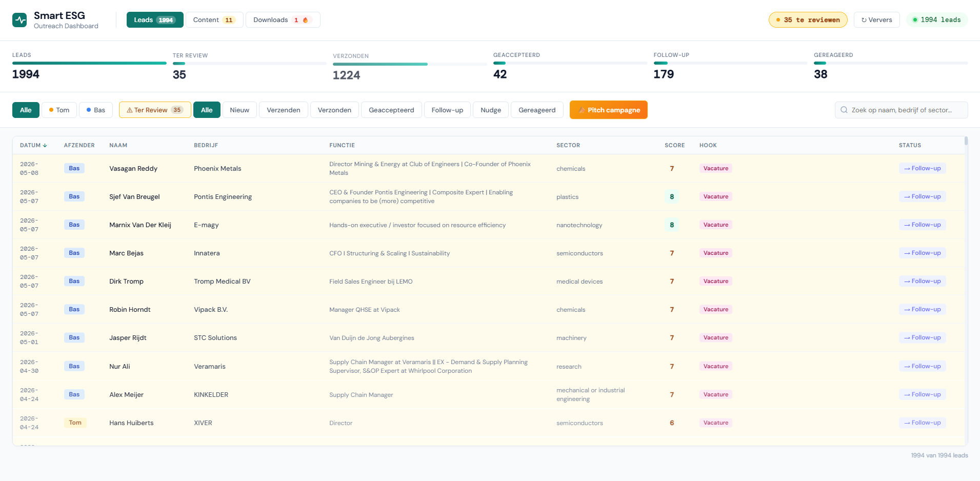Toggle the Ter Review 35 filter
The width and height of the screenshot is (980, 481).
pos(155,110)
